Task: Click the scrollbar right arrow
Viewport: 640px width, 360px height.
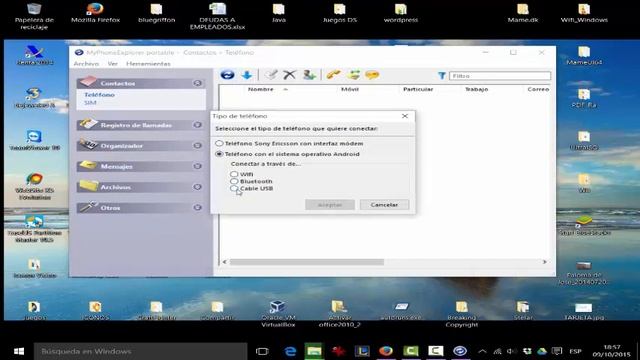Action: [544, 262]
